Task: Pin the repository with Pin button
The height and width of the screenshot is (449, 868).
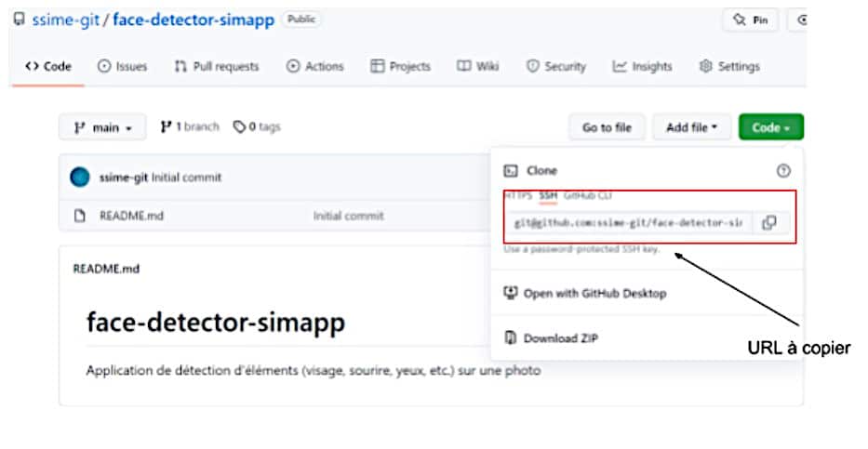Action: (752, 20)
